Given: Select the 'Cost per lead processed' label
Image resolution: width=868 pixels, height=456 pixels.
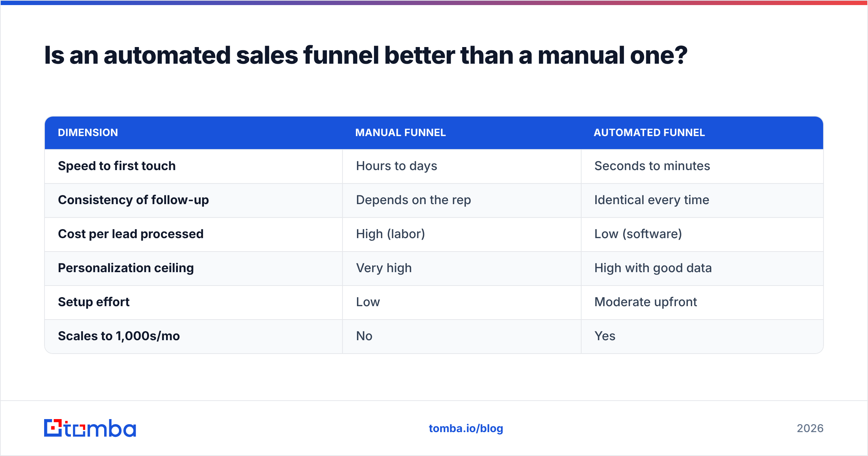Looking at the screenshot, I should pyautogui.click(x=131, y=234).
